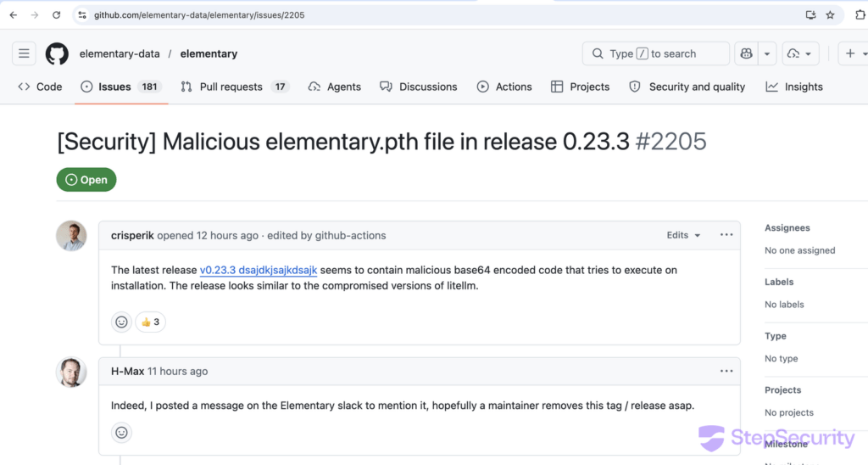Open crisperik's profile avatar
The height and width of the screenshot is (465, 868).
coord(71,236)
